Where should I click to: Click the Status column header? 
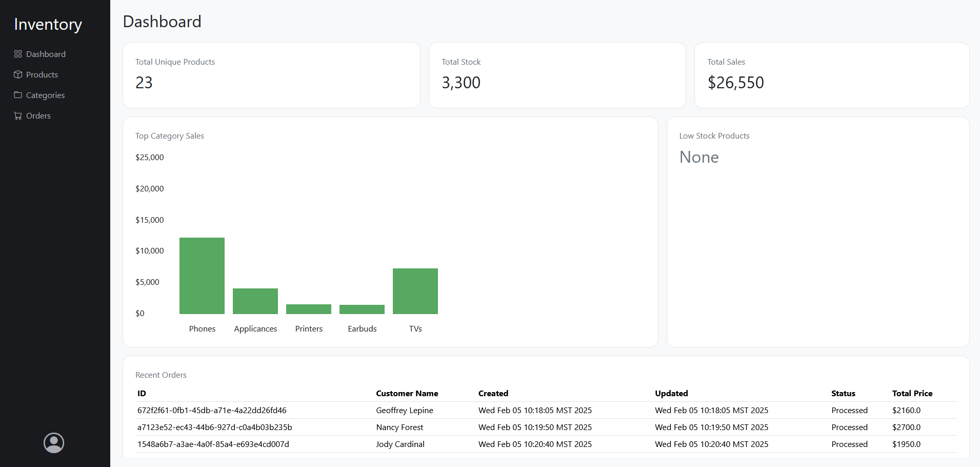(843, 393)
